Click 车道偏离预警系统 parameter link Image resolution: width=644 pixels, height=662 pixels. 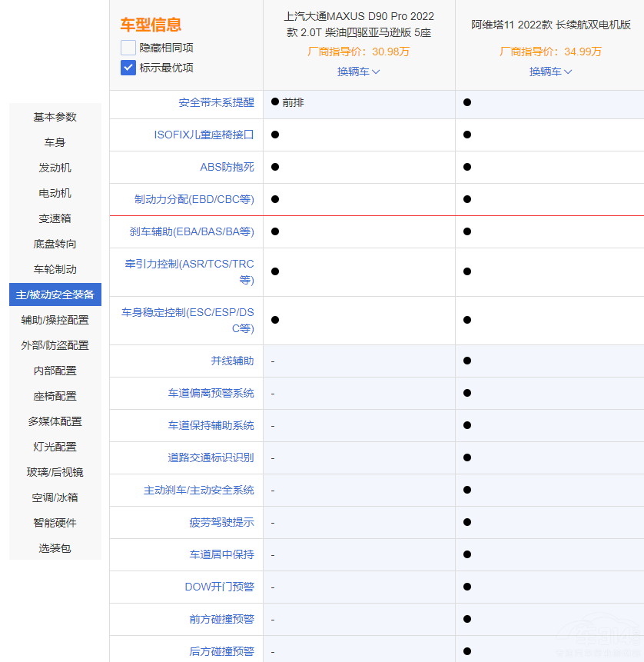(211, 393)
